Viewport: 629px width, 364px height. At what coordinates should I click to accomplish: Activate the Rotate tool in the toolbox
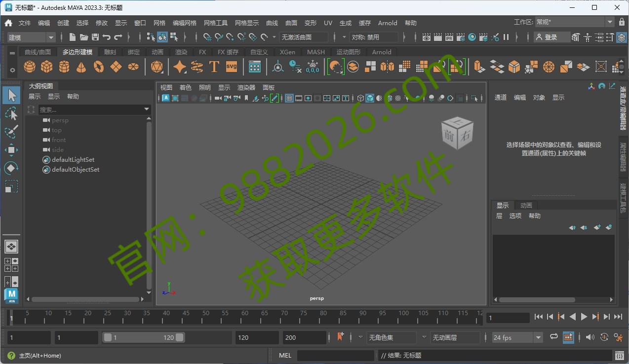click(11, 168)
